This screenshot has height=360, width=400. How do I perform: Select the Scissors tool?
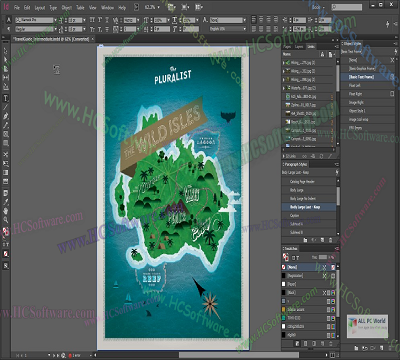[6, 155]
